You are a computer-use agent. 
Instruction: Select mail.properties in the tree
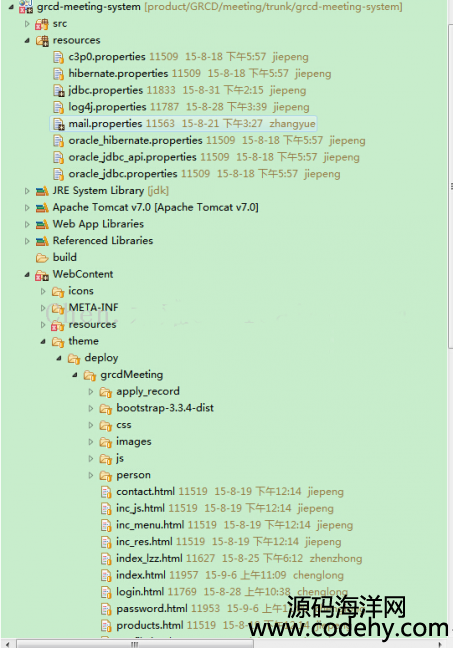(x=184, y=124)
